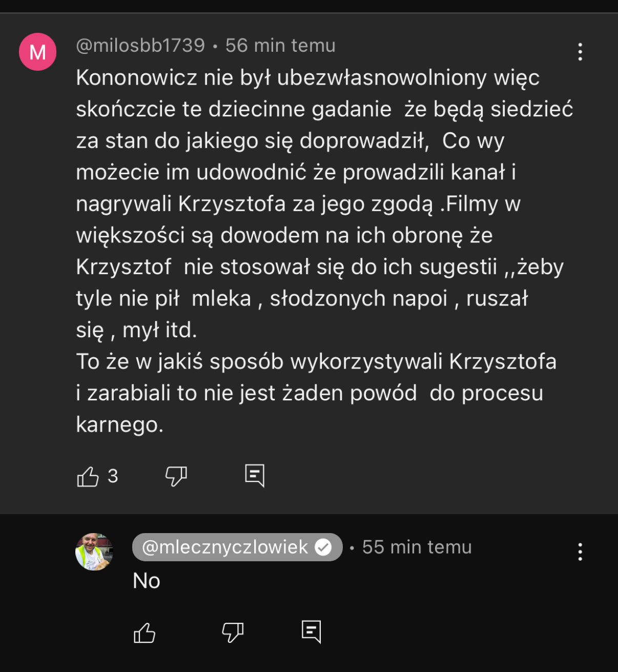
Task: Click the word "karnego." ending the comment
Action: pyautogui.click(x=120, y=424)
